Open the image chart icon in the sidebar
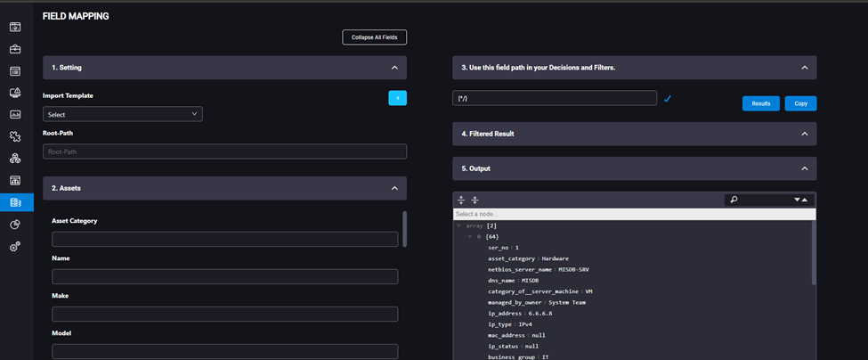Viewport: 868px width, 360px height. pyautogui.click(x=15, y=115)
